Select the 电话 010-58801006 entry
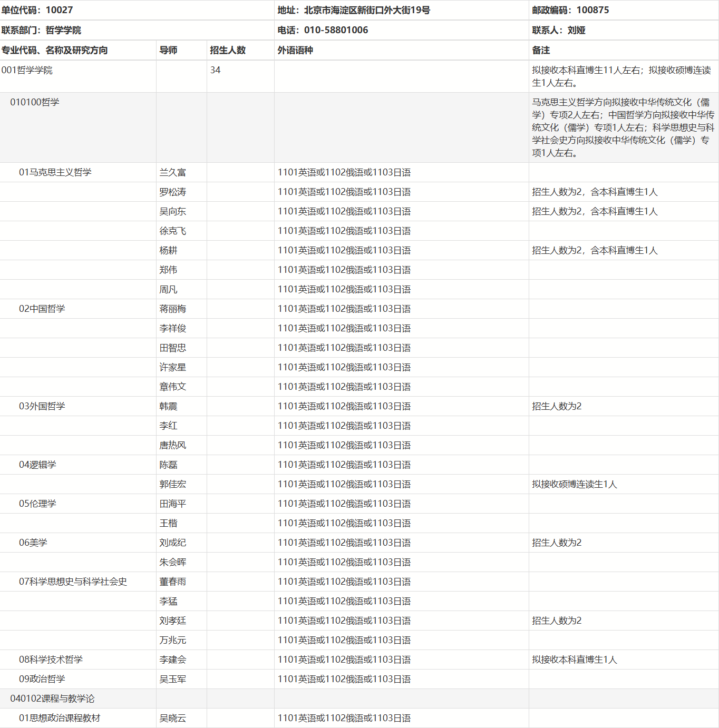The image size is (719, 728). coord(322,30)
